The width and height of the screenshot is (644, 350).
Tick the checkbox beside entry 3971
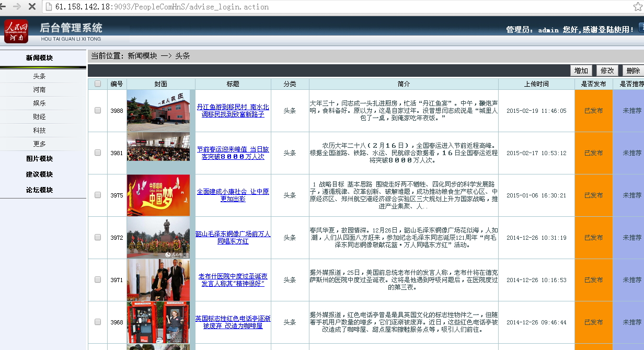98,279
